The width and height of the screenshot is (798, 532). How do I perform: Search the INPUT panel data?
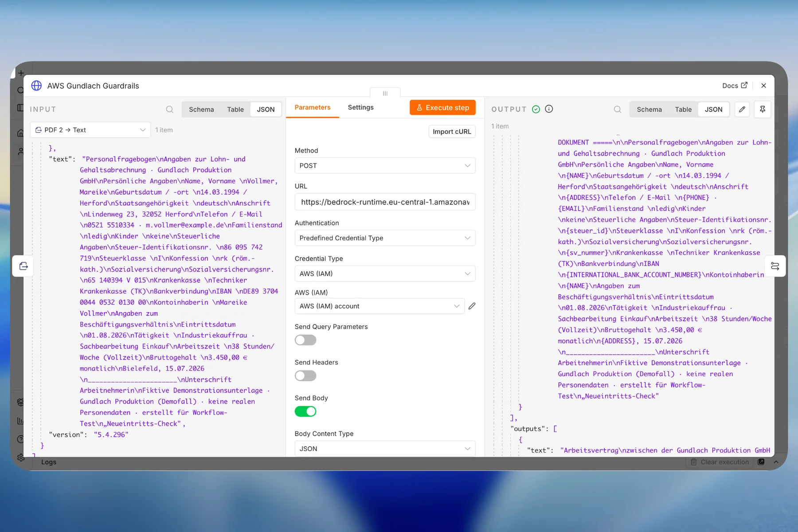pos(170,110)
